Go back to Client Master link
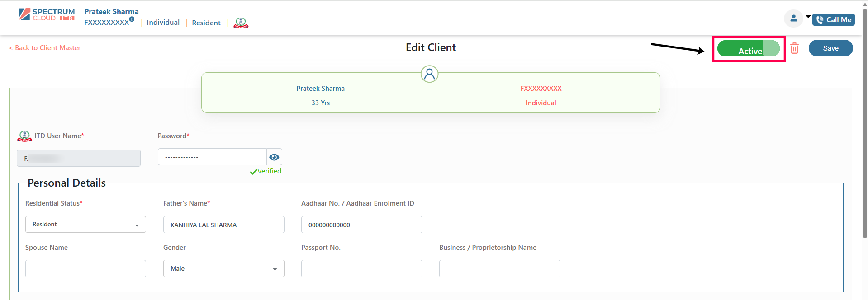The height and width of the screenshot is (300, 868). coord(45,48)
